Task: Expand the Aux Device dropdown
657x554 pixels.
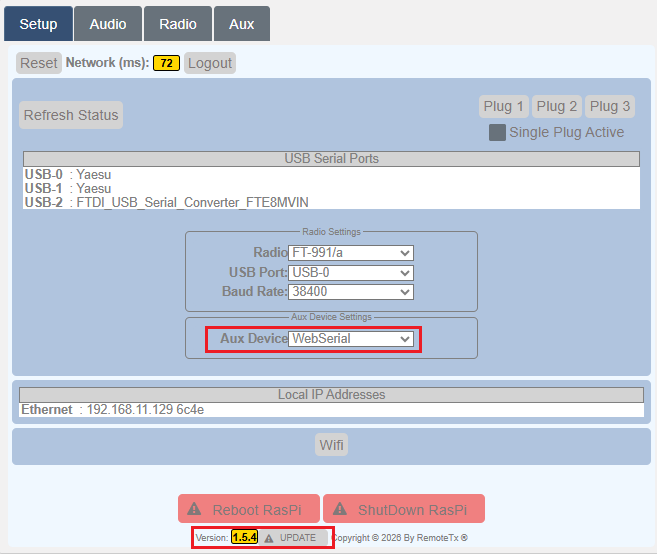Action: point(351,339)
